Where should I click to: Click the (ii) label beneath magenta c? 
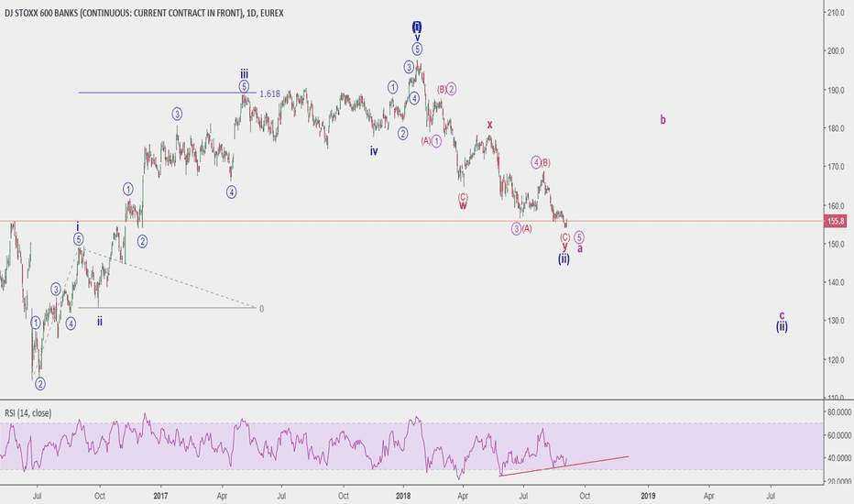pos(782,327)
